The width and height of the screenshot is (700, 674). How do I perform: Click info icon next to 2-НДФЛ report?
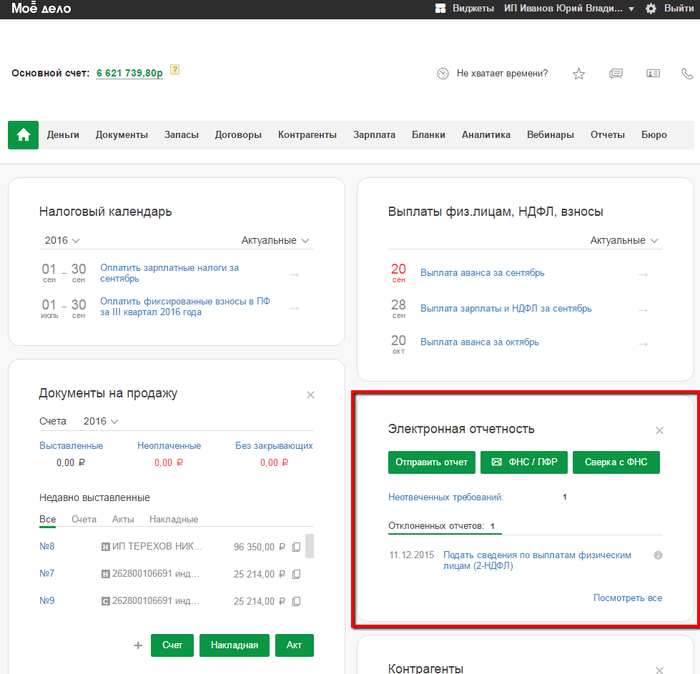click(x=658, y=555)
